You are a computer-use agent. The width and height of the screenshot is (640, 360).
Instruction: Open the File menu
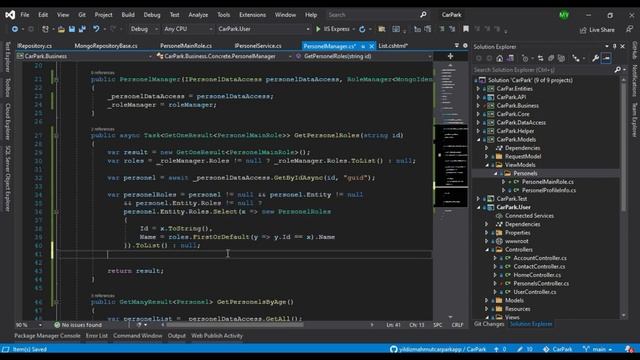(25, 15)
